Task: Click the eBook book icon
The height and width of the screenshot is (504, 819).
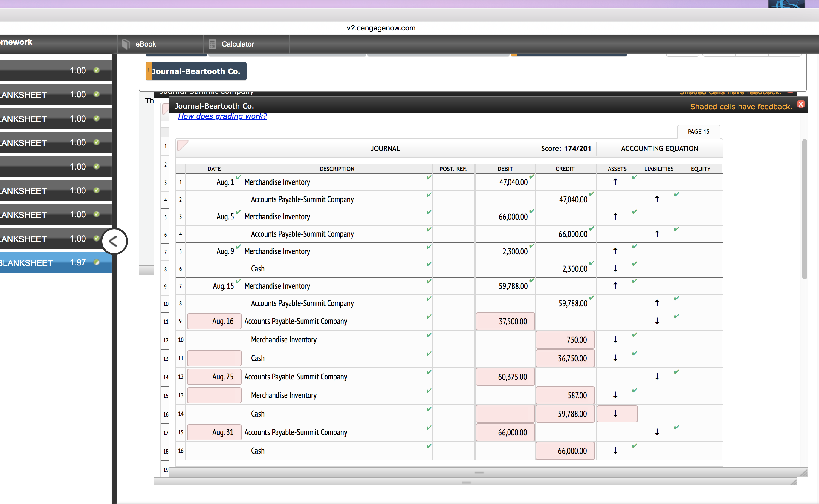Action: 126,44
